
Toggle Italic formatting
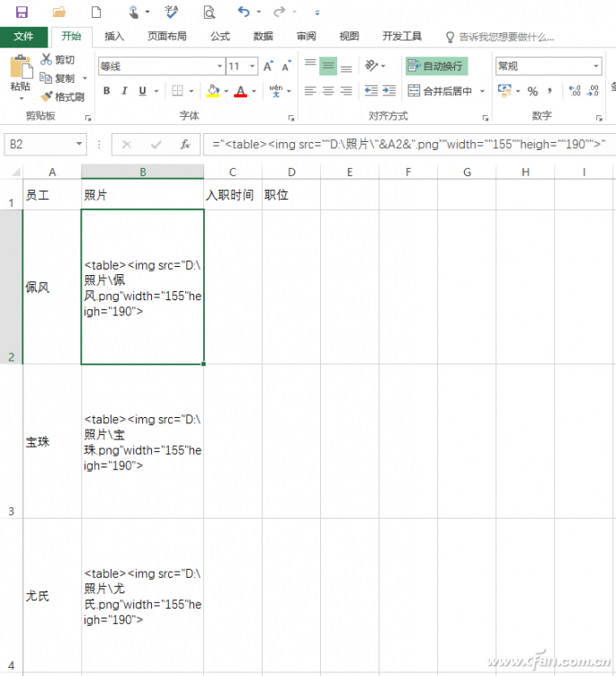(124, 91)
